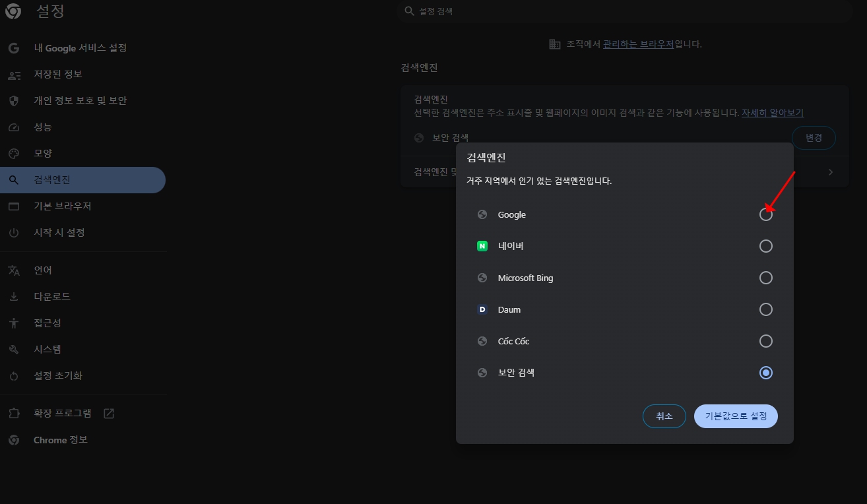Click the external-link icon next to 확장 프로그램
This screenshot has width=867, height=504.
[110, 414]
